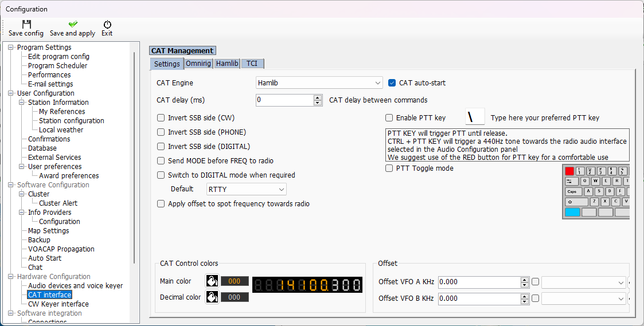Collapse the Station Information node
The image size is (644, 326).
coord(22,103)
